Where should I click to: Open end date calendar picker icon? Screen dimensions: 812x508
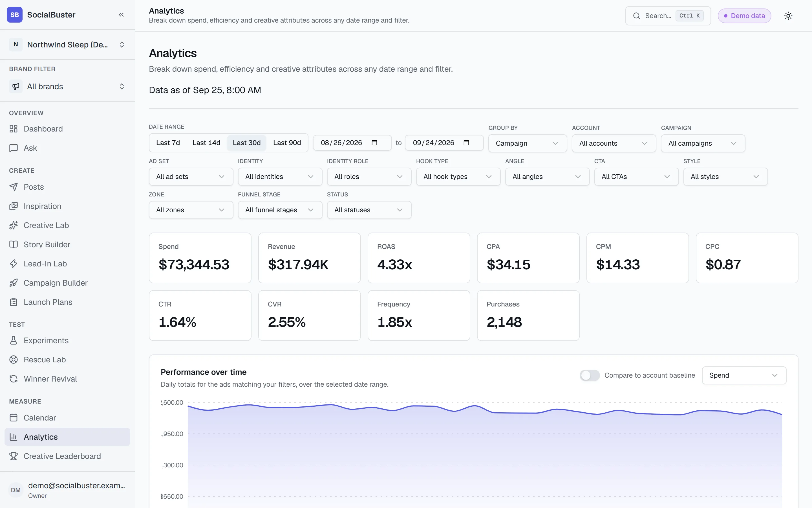466,143
